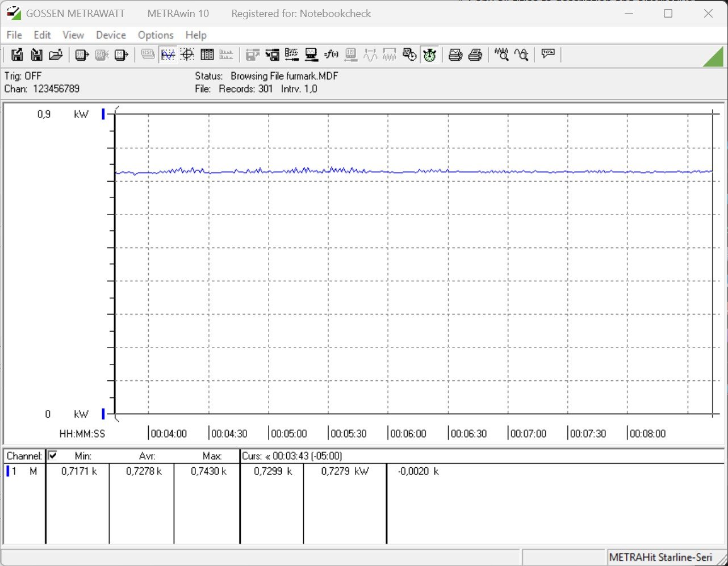Viewport: 728px width, 566px height.
Task: Click the blue channel 1 color marker
Action: point(8,471)
